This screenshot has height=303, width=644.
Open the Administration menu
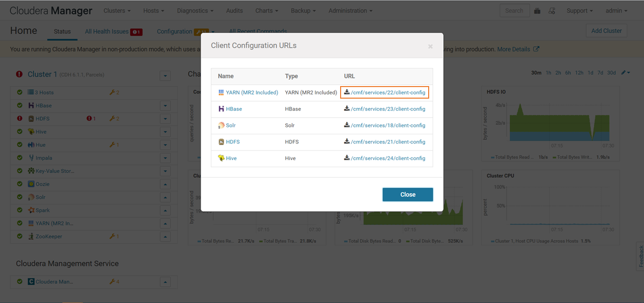pyautogui.click(x=351, y=11)
